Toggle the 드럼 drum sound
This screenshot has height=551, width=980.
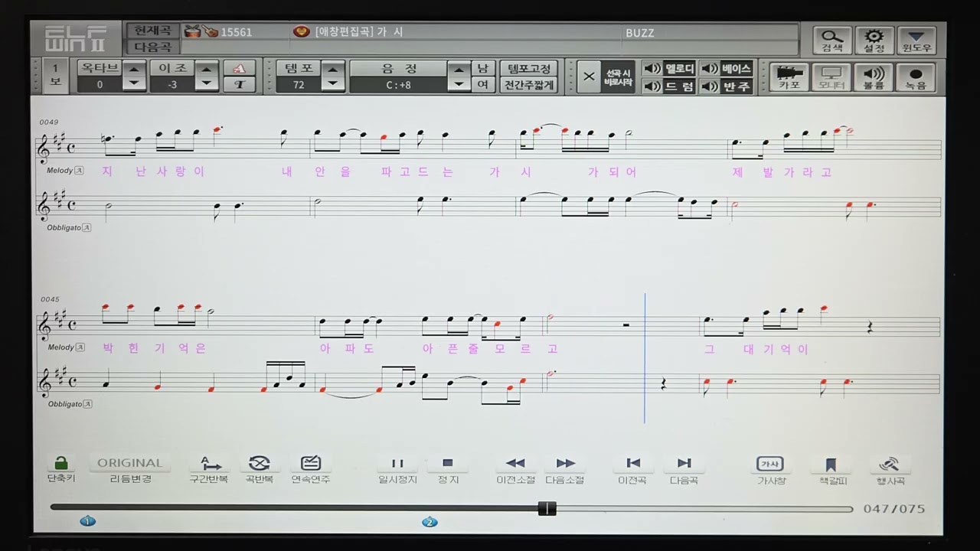[x=669, y=86]
